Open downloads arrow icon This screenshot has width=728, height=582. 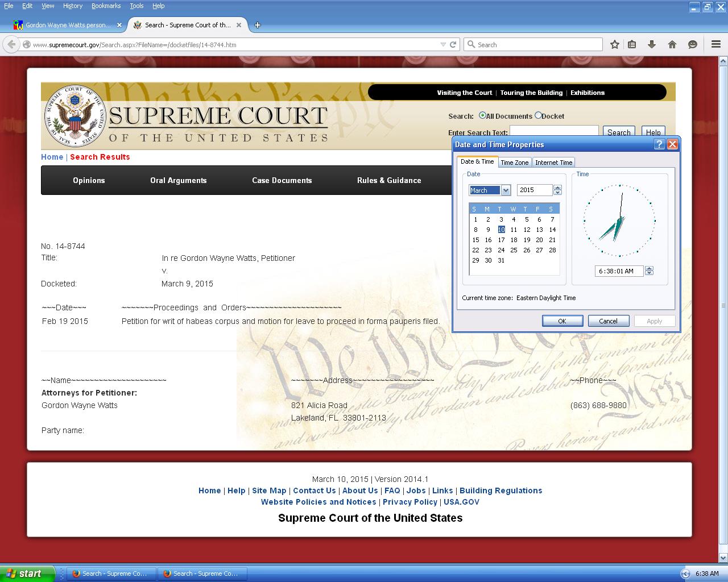click(x=652, y=44)
